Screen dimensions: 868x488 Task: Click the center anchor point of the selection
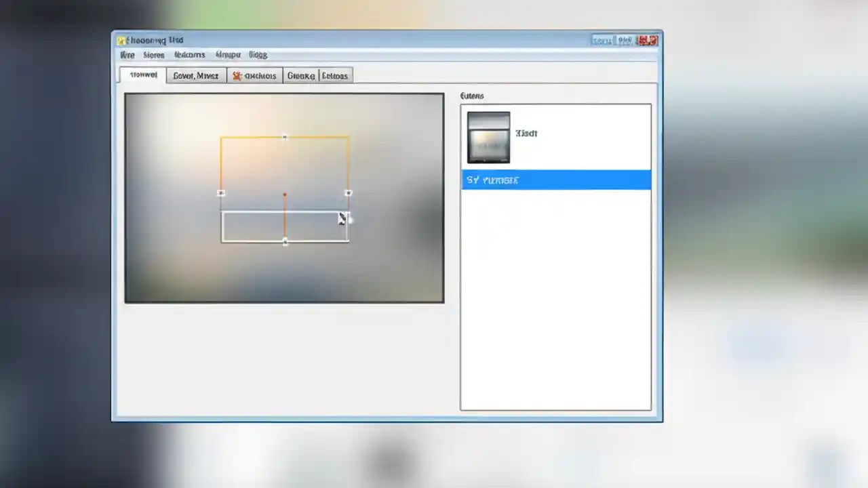point(284,195)
